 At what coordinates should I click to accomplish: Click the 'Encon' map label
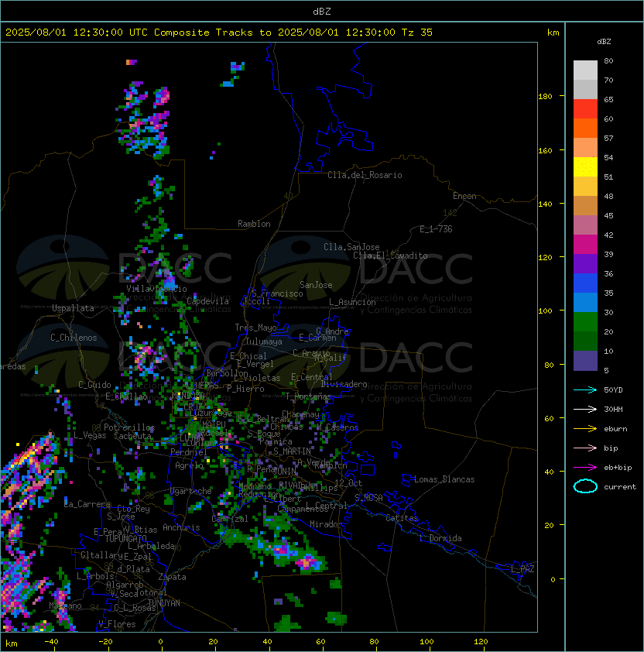click(x=464, y=196)
